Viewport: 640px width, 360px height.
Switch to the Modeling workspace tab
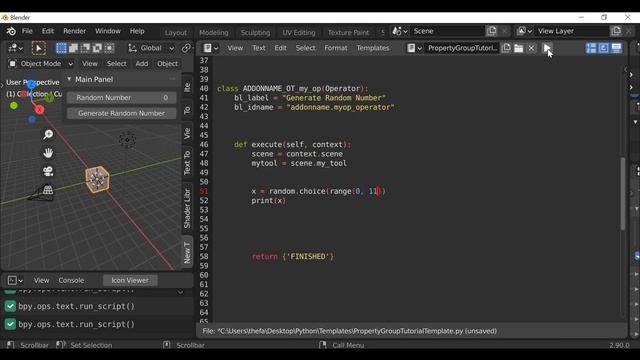(x=214, y=33)
